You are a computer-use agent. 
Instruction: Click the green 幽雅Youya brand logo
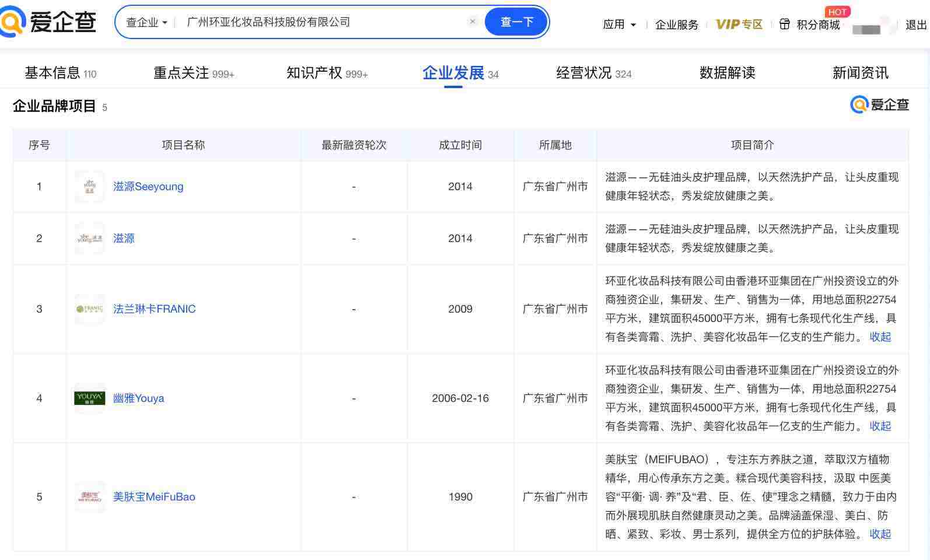(90, 398)
